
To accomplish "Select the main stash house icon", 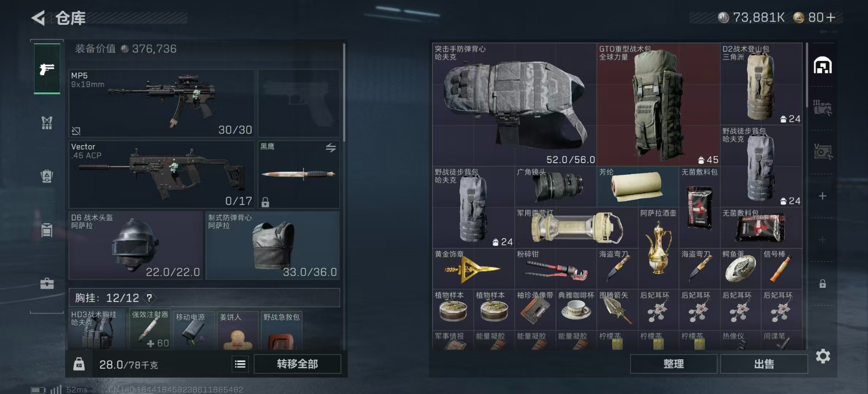I will (x=823, y=66).
